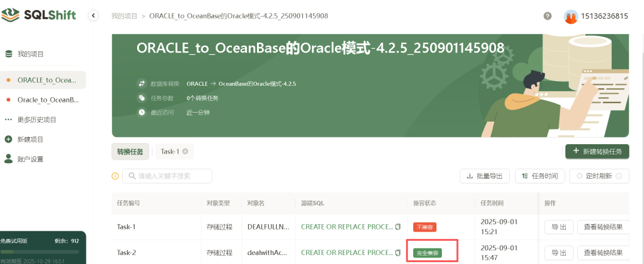The width and height of the screenshot is (644, 264).
Task: Click the Task-1 task number cell
Action: 126,226
